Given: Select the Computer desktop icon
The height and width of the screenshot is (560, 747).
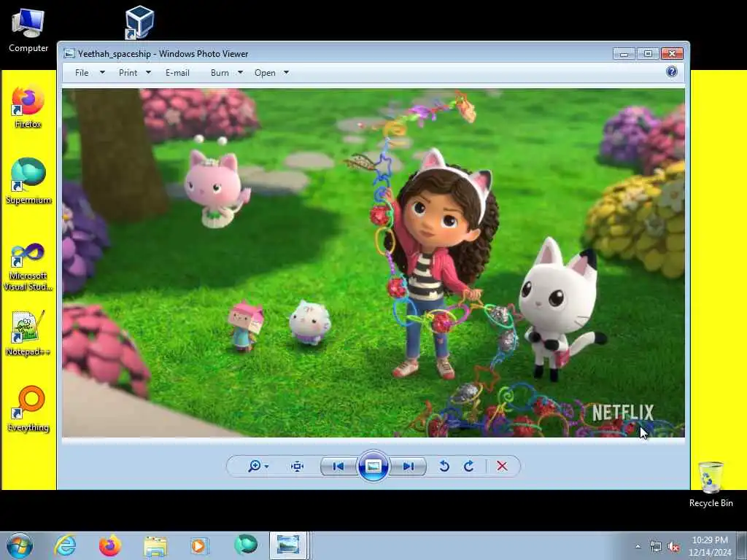Looking at the screenshot, I should click(28, 31).
